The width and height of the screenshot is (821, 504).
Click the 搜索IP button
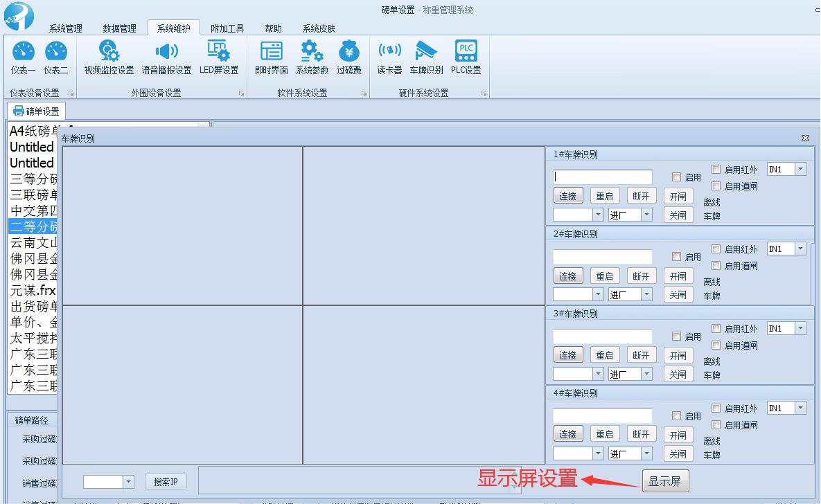coord(166,482)
